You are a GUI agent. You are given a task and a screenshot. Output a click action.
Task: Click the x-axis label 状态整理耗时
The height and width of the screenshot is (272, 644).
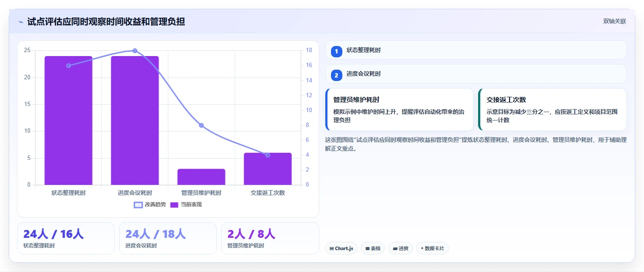[68, 193]
